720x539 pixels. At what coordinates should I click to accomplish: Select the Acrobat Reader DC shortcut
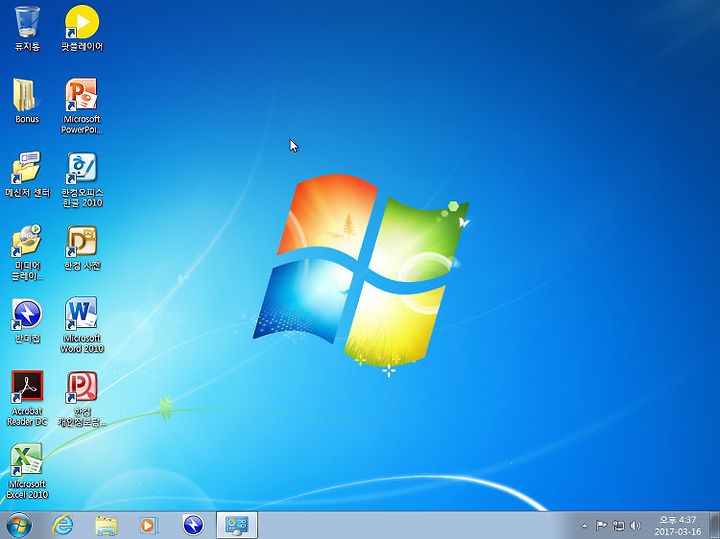click(27, 398)
